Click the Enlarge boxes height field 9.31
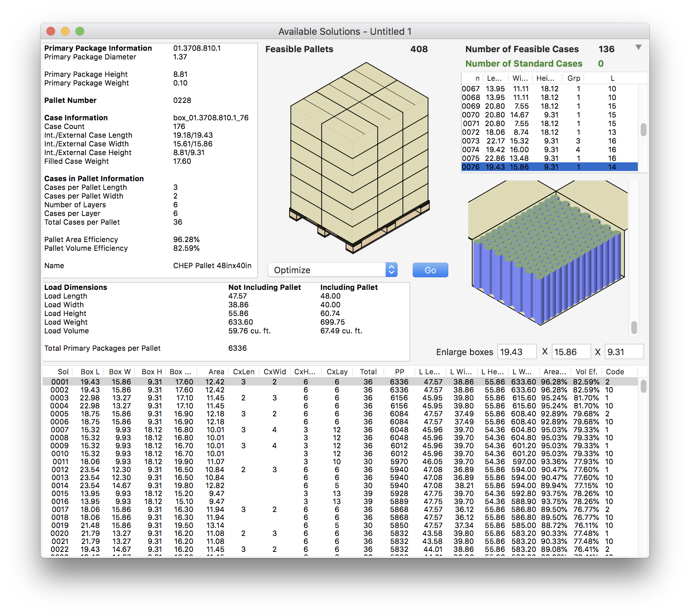The image size is (690, 616). [x=624, y=352]
